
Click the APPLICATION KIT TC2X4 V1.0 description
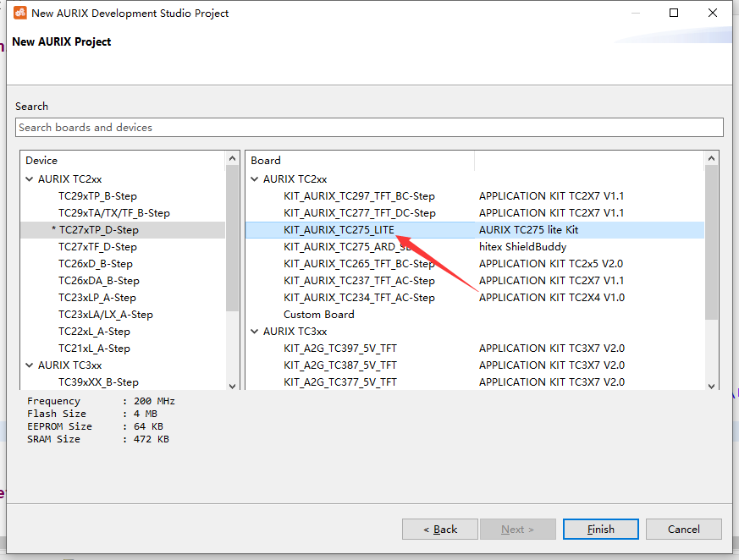[x=552, y=298]
